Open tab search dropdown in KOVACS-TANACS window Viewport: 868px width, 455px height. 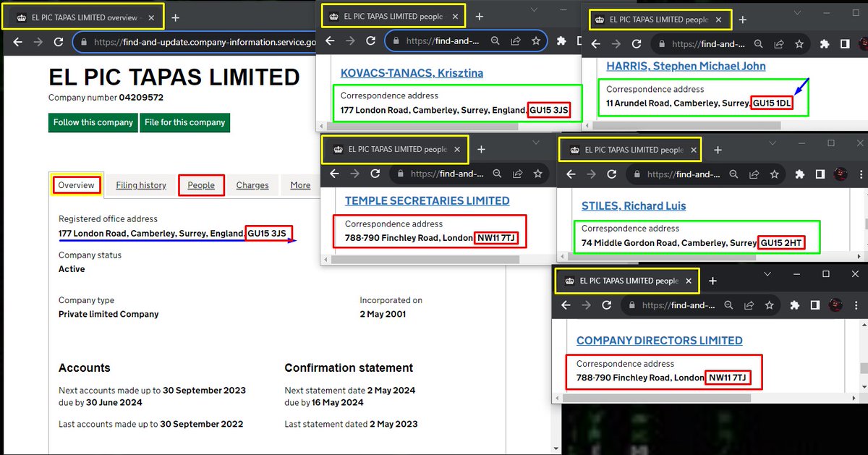tap(534, 9)
